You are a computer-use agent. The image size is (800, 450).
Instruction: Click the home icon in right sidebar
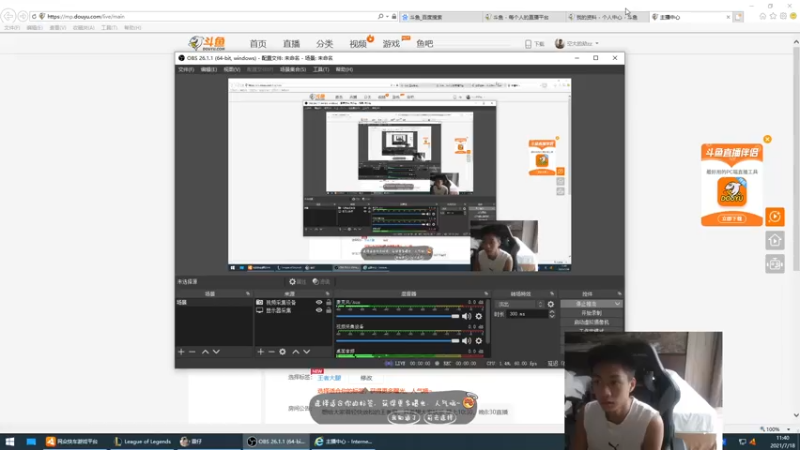(x=774, y=240)
